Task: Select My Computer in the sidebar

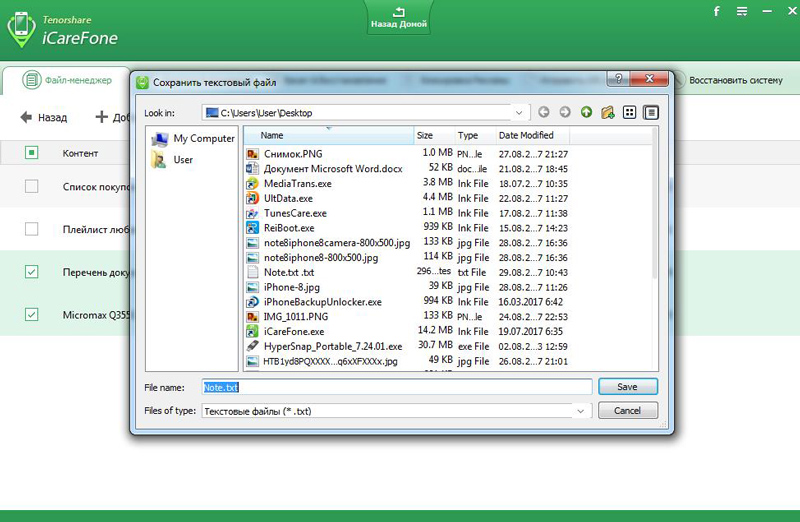Action: [193, 138]
